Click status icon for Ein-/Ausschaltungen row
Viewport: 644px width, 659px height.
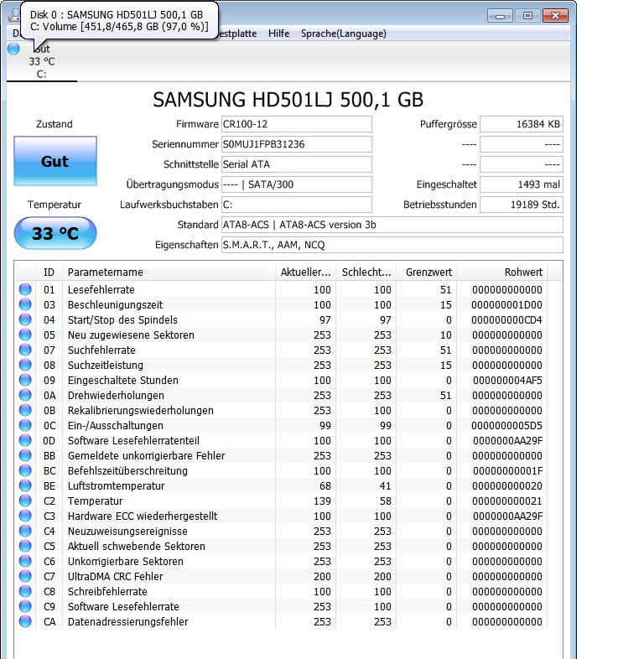25,426
